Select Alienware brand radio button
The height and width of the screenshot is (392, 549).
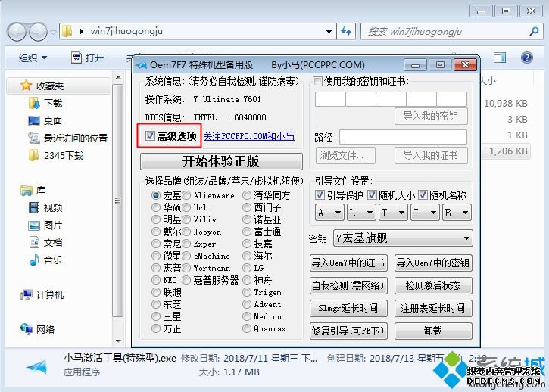pos(186,195)
